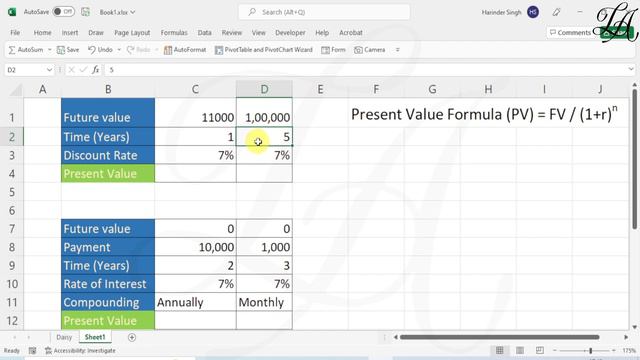
Task: Click the Camera toolbar button
Action: (370, 50)
